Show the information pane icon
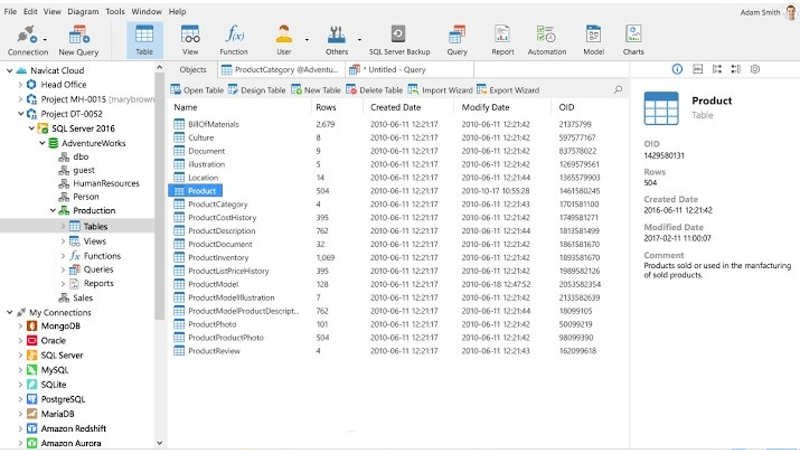The width and height of the screenshot is (800, 450). pyautogui.click(x=677, y=69)
